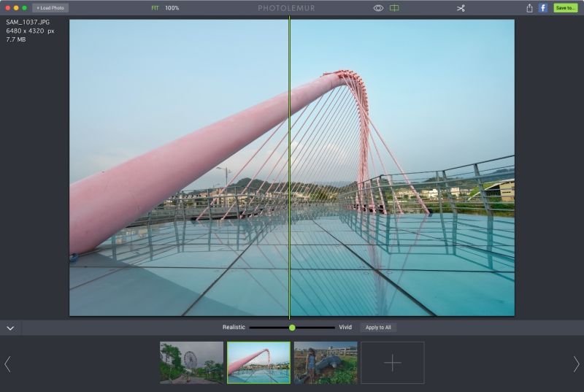Select the girl in field thumbnail
The height and width of the screenshot is (392, 584).
(326, 363)
